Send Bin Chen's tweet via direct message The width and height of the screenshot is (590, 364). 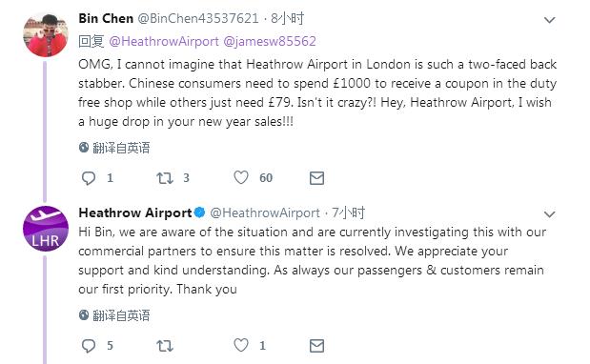pyautogui.click(x=316, y=178)
